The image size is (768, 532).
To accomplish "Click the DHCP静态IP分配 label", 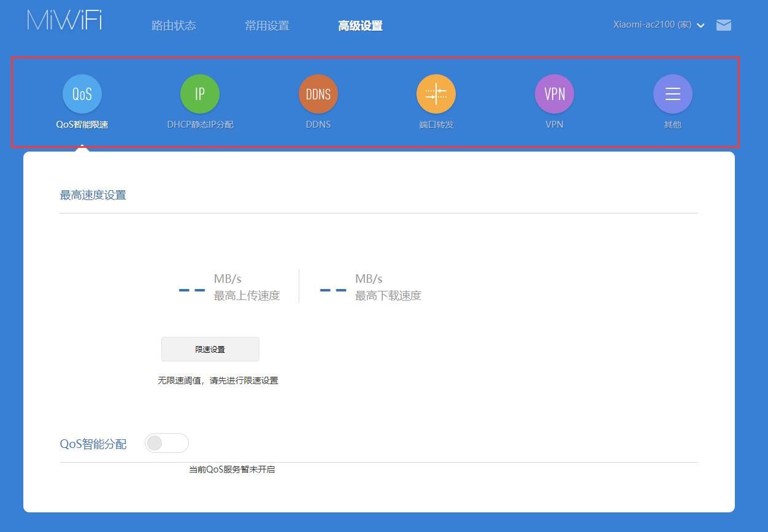I will [200, 125].
